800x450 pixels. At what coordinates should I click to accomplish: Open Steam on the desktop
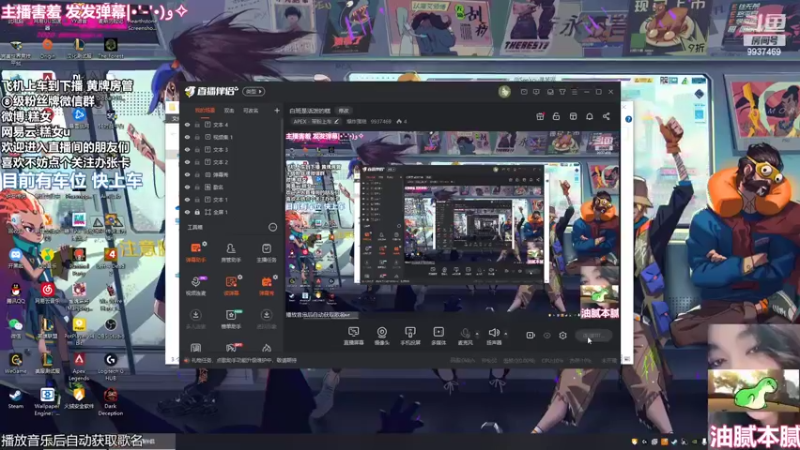point(15,399)
